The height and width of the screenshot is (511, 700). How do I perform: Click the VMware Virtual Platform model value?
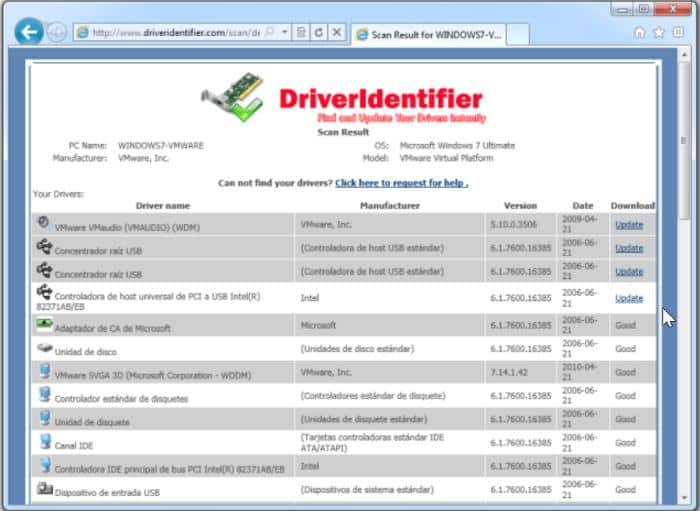click(x=446, y=158)
